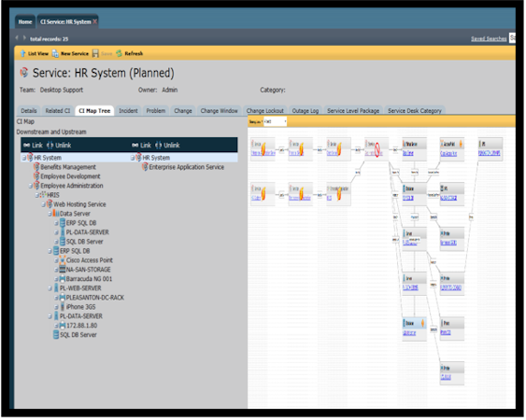Click the Employee Administration service icon
The width and height of the screenshot is (526, 420).
tap(36, 186)
